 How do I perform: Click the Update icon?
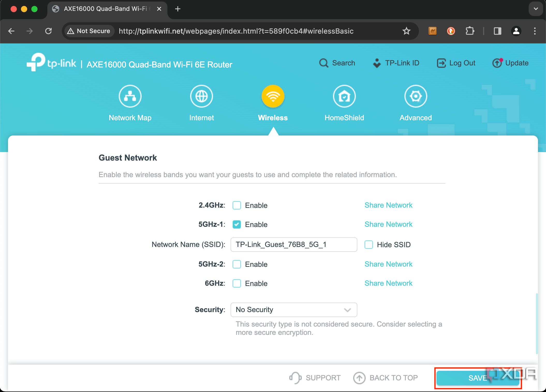pos(497,63)
